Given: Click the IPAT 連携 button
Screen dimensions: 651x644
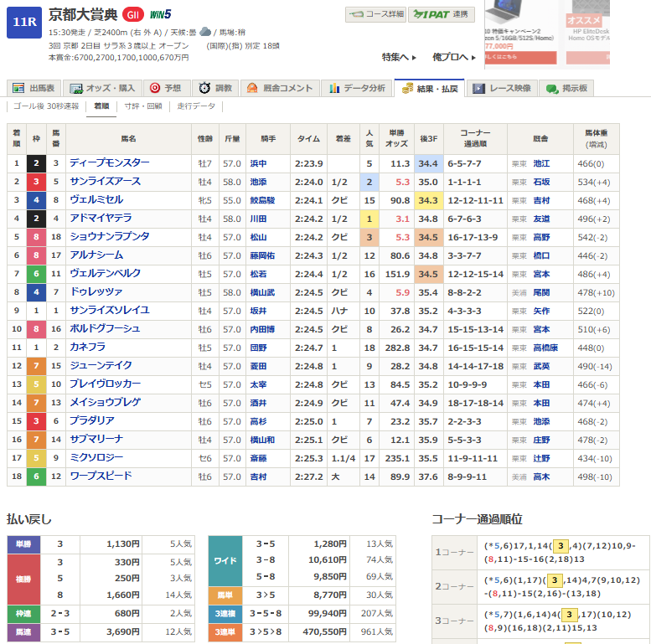Looking at the screenshot, I should pos(441,14).
